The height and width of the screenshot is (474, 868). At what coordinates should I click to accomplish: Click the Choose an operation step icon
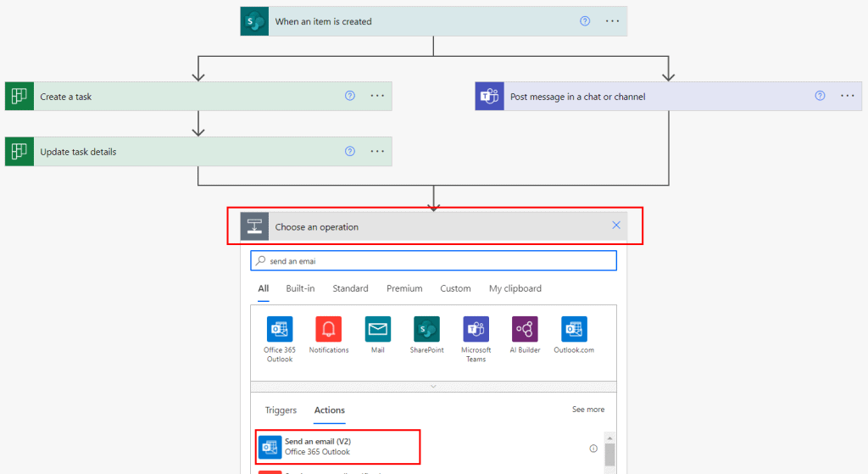(254, 226)
